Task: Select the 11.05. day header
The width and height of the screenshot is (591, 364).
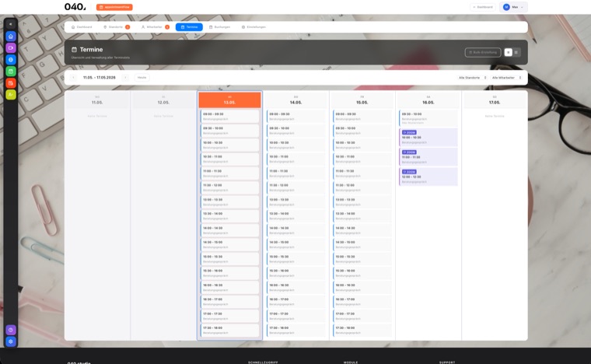Action: coord(97,100)
